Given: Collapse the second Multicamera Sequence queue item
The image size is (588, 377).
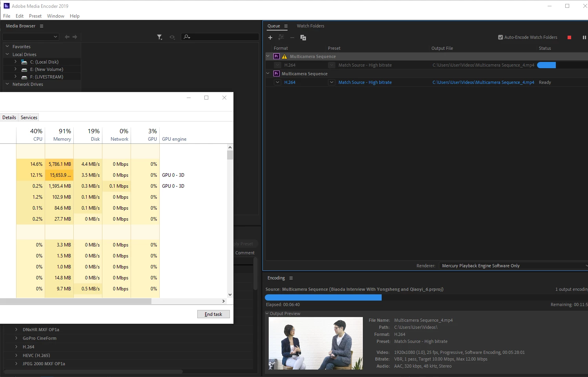Looking at the screenshot, I should pyautogui.click(x=268, y=73).
